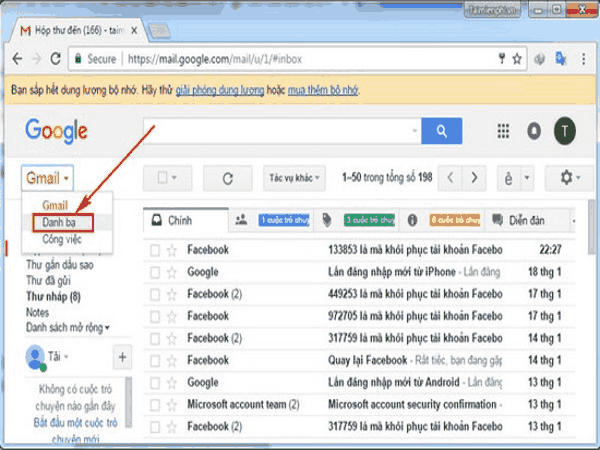Viewport: 600px width, 450px height.
Task: Switch to the Chính inbox tab
Action: (x=186, y=220)
